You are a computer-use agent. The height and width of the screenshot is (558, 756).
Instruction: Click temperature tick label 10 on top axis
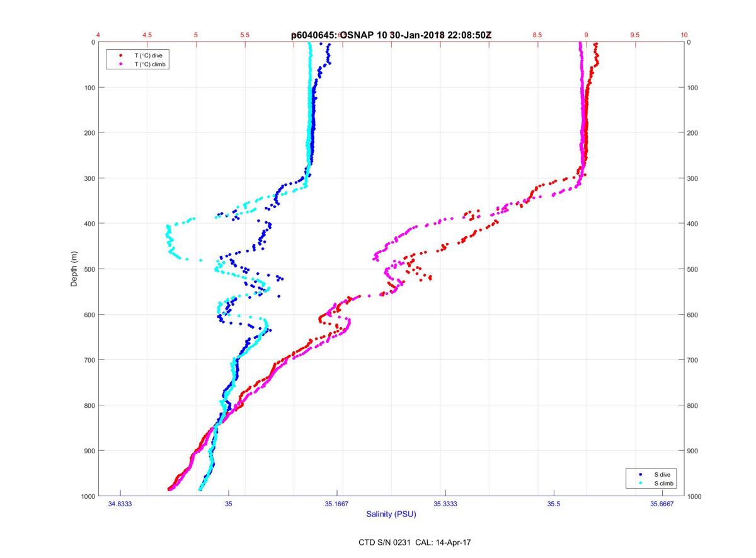pos(684,35)
